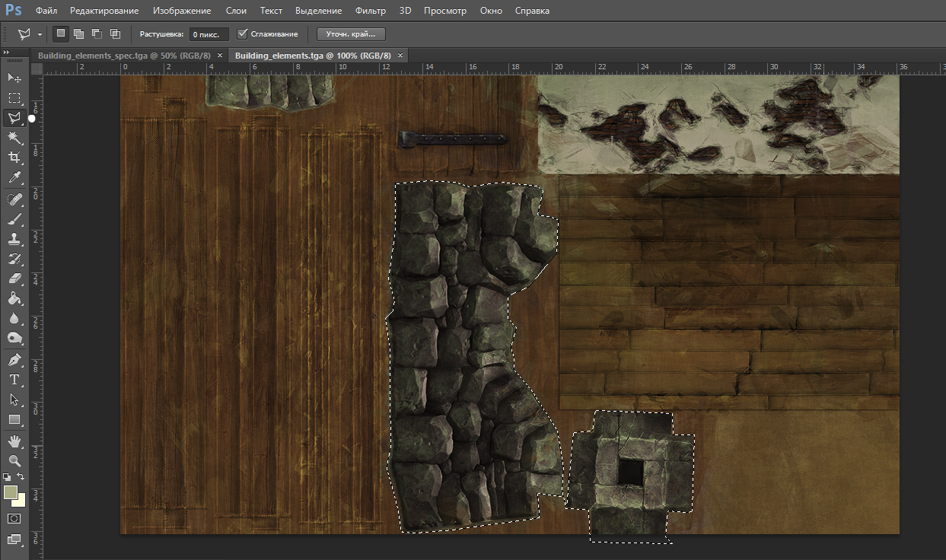The image size is (946, 560).
Task: Select the Pen tool
Action: point(14,359)
